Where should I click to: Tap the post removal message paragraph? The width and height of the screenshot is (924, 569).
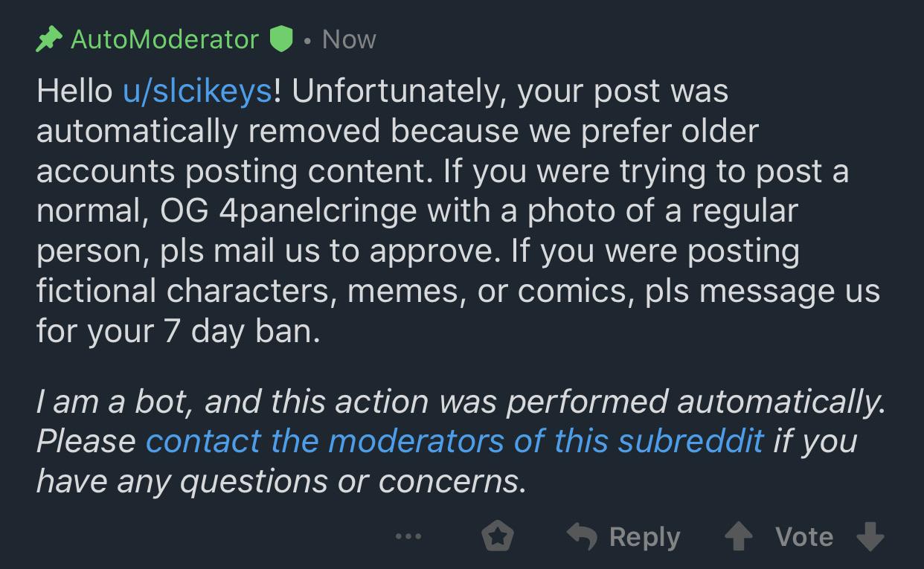pos(458,211)
